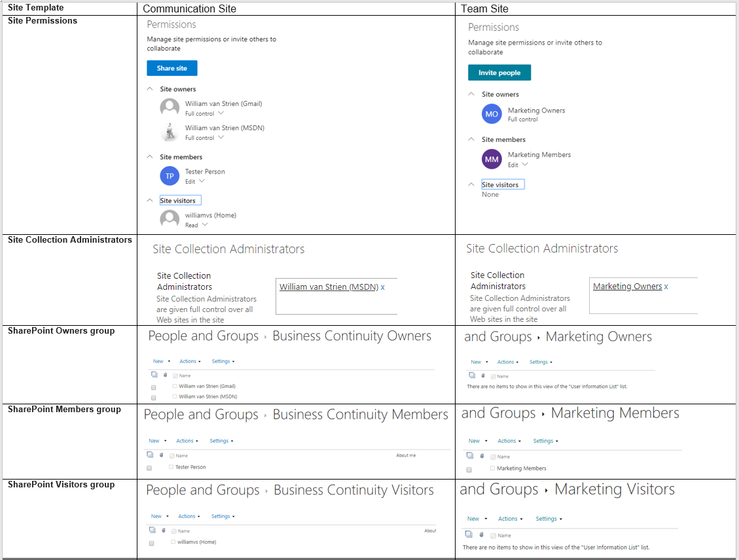
Task: Click the select-all icon in Marketing Visitors list
Action: tap(469, 534)
